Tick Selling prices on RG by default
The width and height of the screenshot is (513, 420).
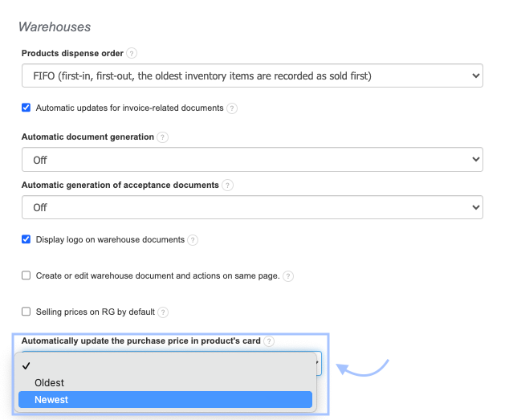tap(26, 312)
